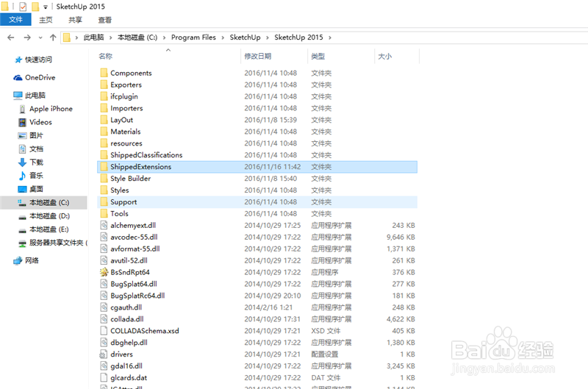588x389 pixels.
Task: Select the ShippedClassifications folder icon
Action: pyautogui.click(x=104, y=155)
